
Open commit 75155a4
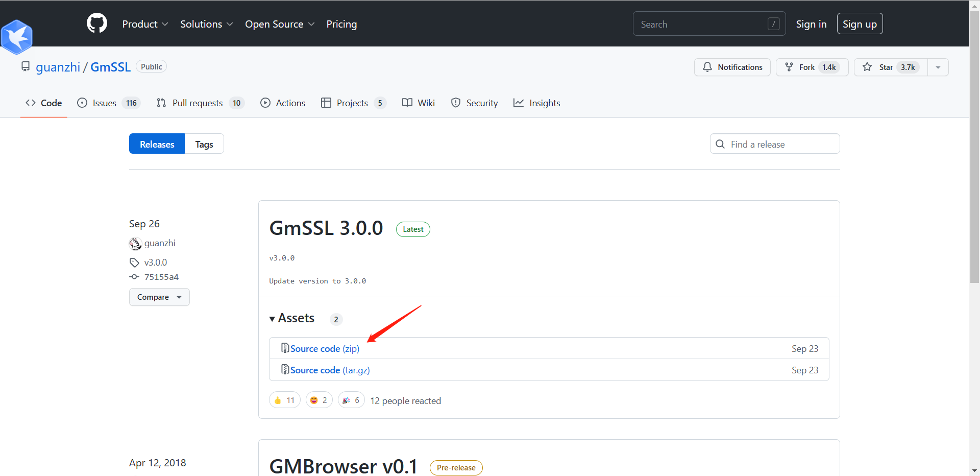tap(161, 277)
